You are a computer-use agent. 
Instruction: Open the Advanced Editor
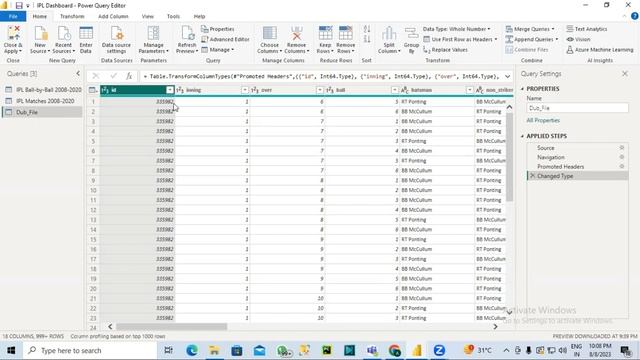[x=225, y=39]
